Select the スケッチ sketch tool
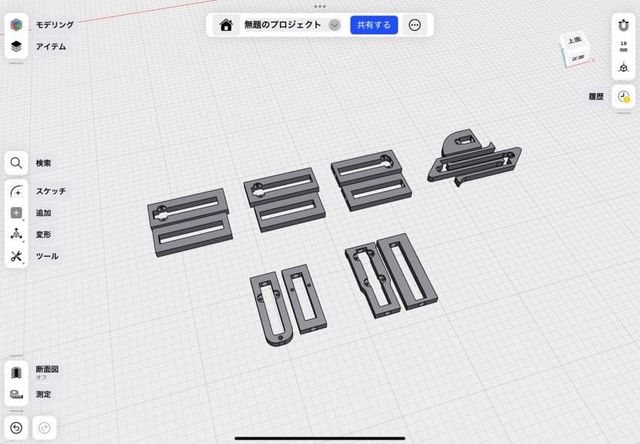The height and width of the screenshot is (444, 640). click(17, 190)
